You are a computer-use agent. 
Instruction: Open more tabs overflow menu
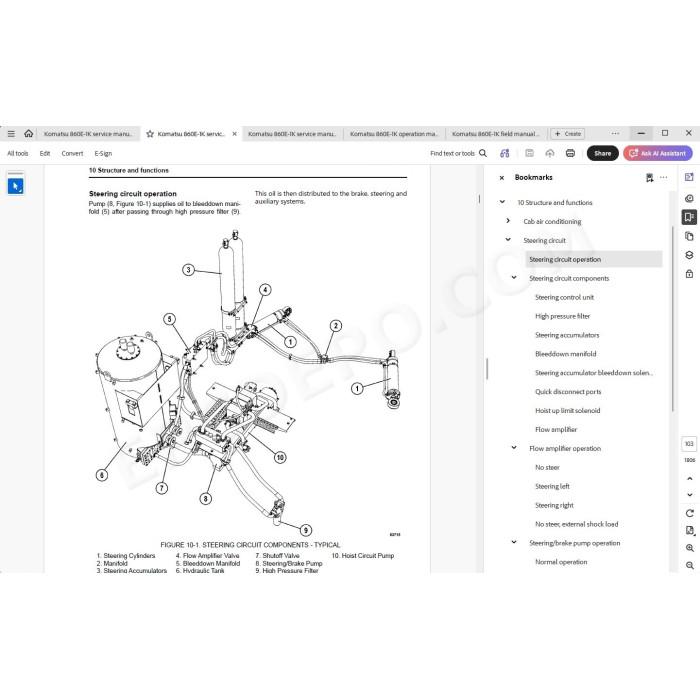coord(615,133)
